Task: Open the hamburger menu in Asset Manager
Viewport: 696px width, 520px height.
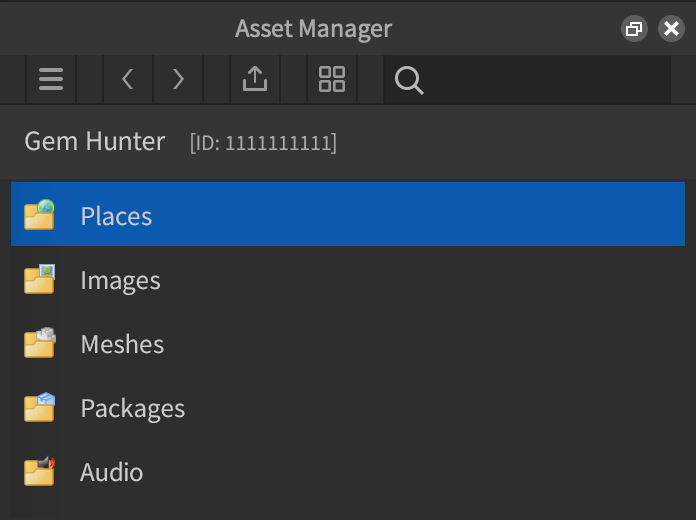Action: [x=51, y=80]
